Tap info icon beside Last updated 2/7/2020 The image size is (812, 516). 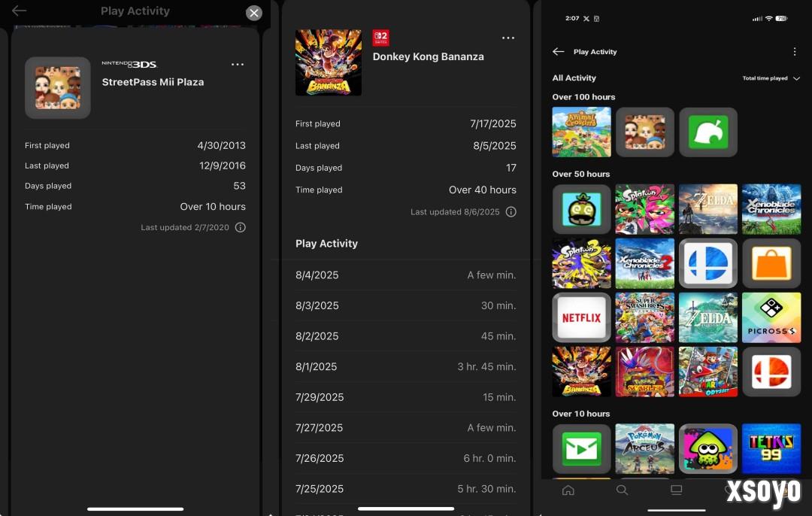(241, 227)
